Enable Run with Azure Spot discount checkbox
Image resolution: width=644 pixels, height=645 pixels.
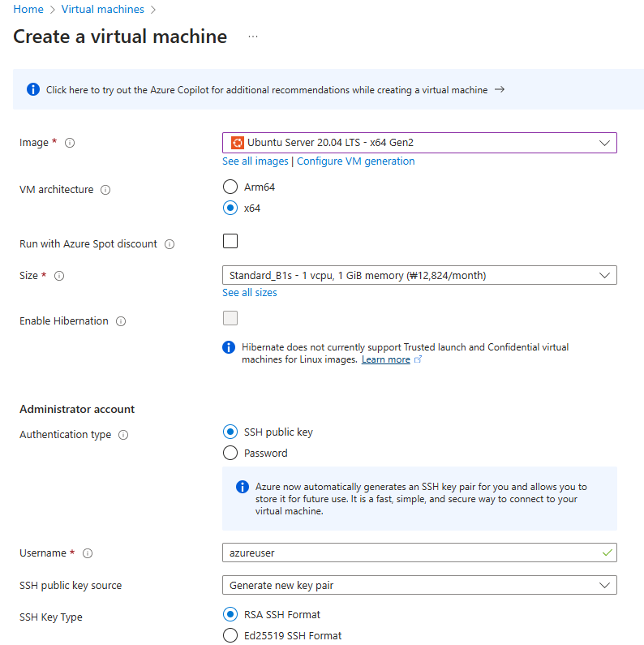click(x=230, y=241)
